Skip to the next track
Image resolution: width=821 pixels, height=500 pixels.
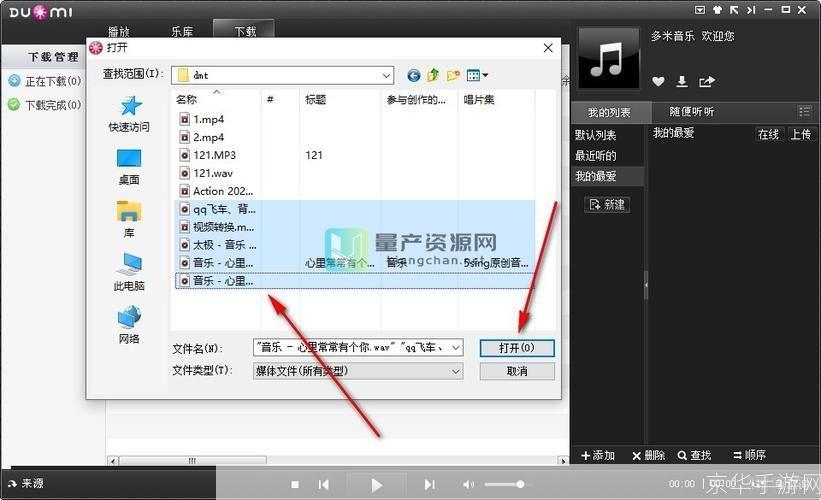[x=429, y=485]
